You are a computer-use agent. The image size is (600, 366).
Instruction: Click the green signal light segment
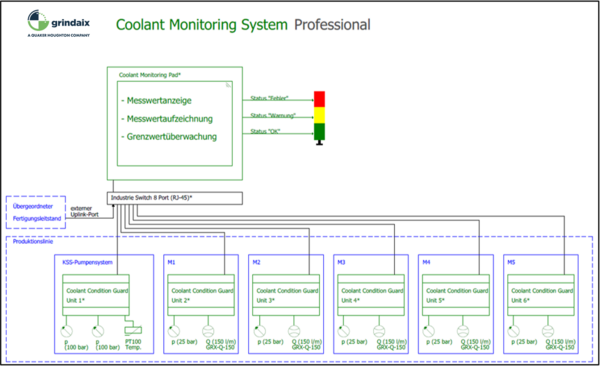point(320,131)
